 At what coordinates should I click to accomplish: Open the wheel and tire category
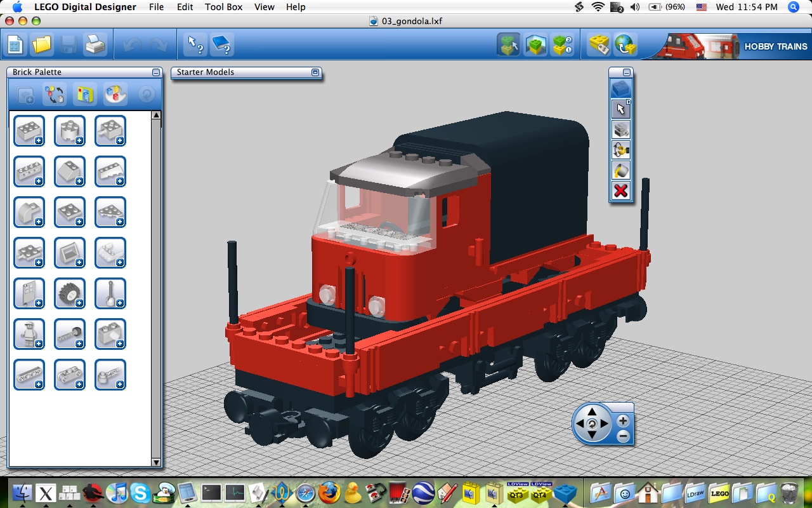point(70,293)
